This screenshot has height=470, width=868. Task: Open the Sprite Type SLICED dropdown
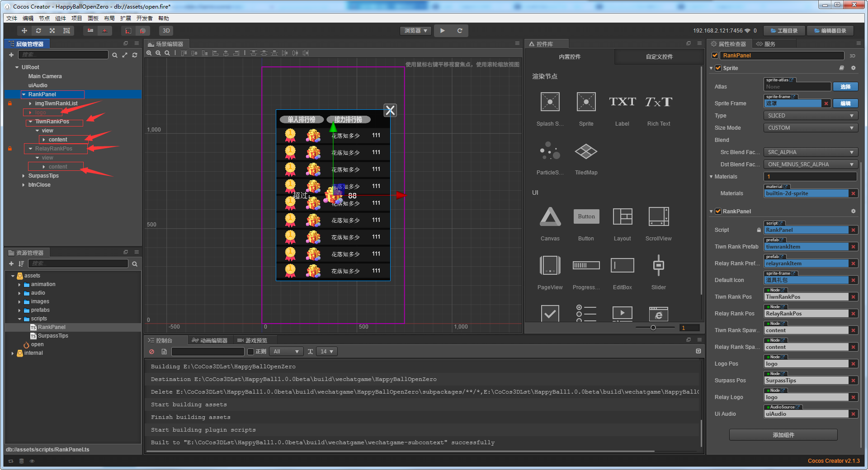click(810, 116)
